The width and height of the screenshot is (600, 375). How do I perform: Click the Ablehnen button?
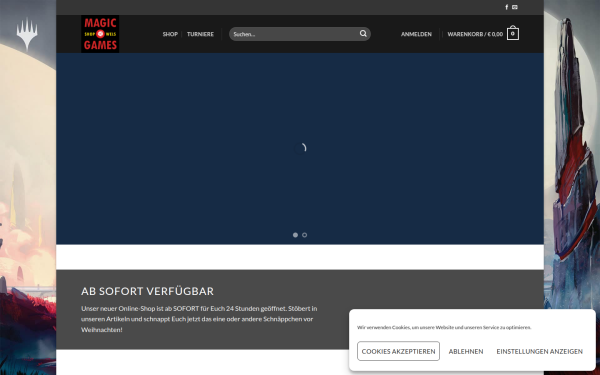point(466,351)
